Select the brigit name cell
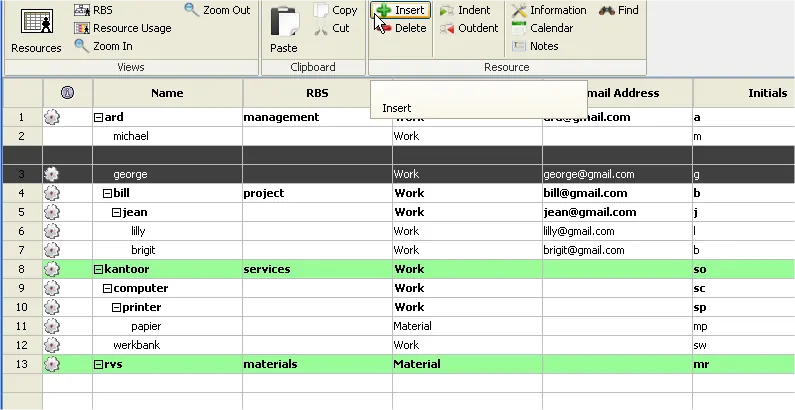Screen dimensions: 795x410 pyautogui.click(x=167, y=250)
